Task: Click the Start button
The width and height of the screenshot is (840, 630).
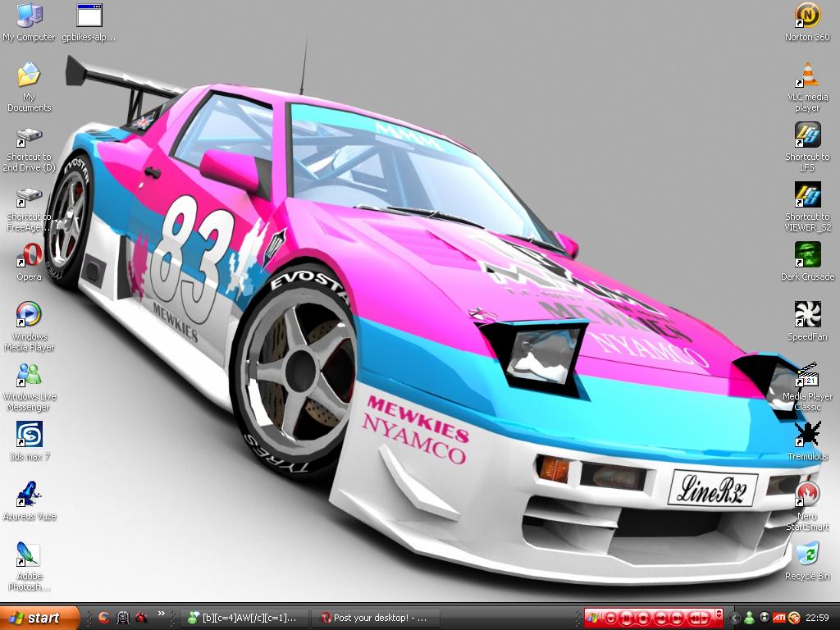Action: click(39, 618)
